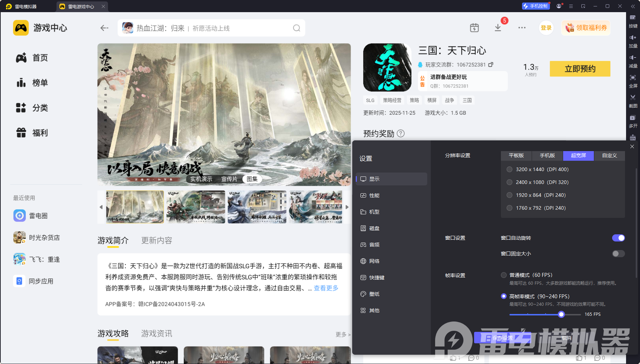Screen dimensions: 640x364
Task: Switch to the 游戏资讯 tab
Action: (157, 334)
